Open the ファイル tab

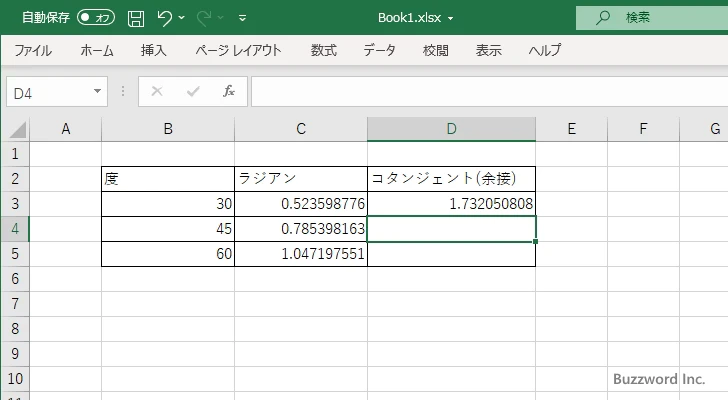(33, 50)
